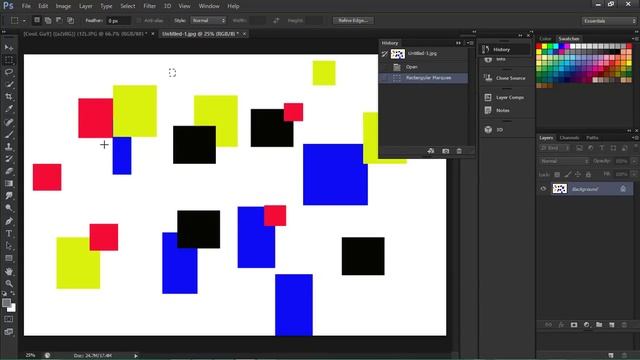Open the Fill slider dropdown arrow
Screen dimensions: 640x360
tap(634, 174)
